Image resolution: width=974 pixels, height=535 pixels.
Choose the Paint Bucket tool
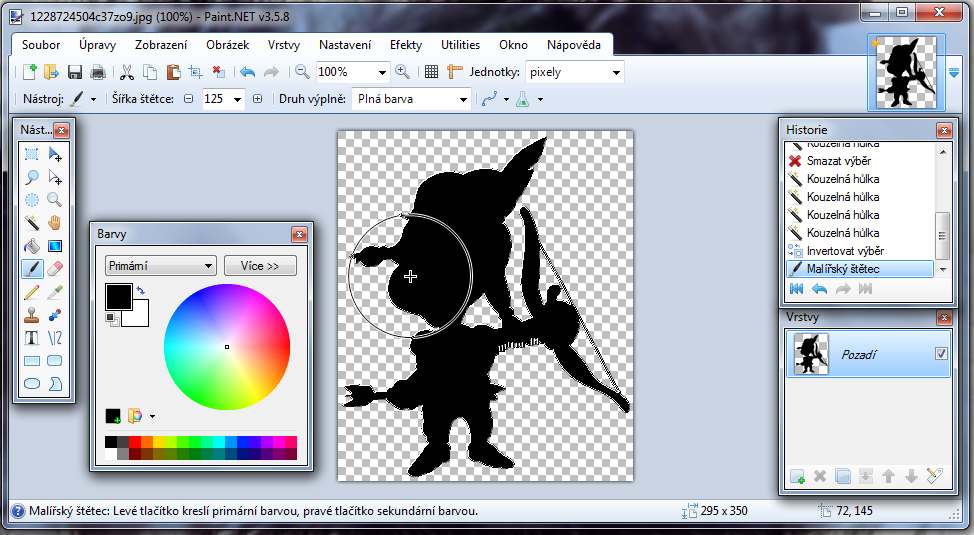[x=32, y=246]
